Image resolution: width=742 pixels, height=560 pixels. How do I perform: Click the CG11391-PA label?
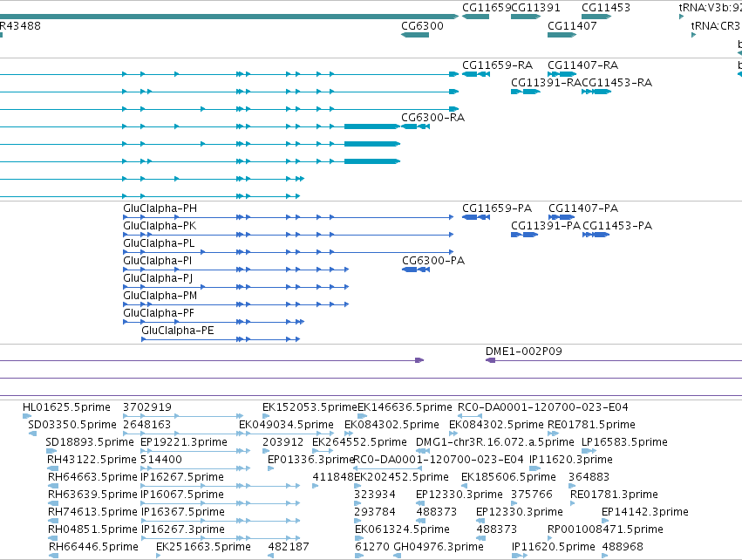click(x=546, y=226)
